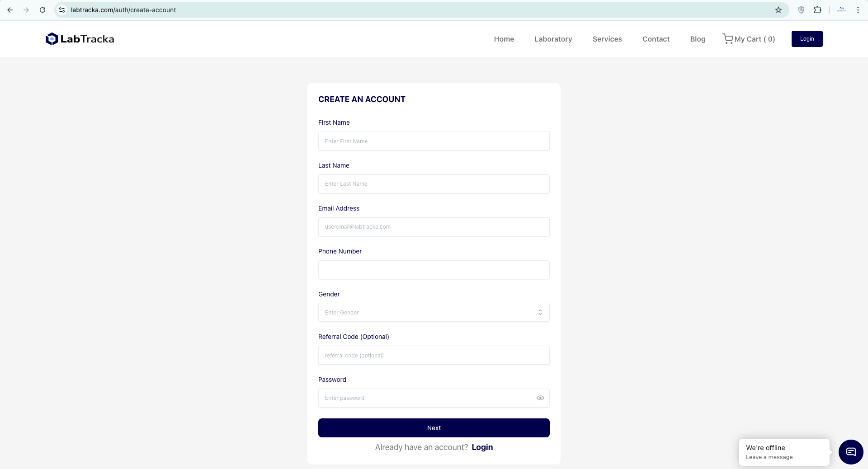Click the LabTracka logo
This screenshot has width=868, height=469.
[80, 39]
